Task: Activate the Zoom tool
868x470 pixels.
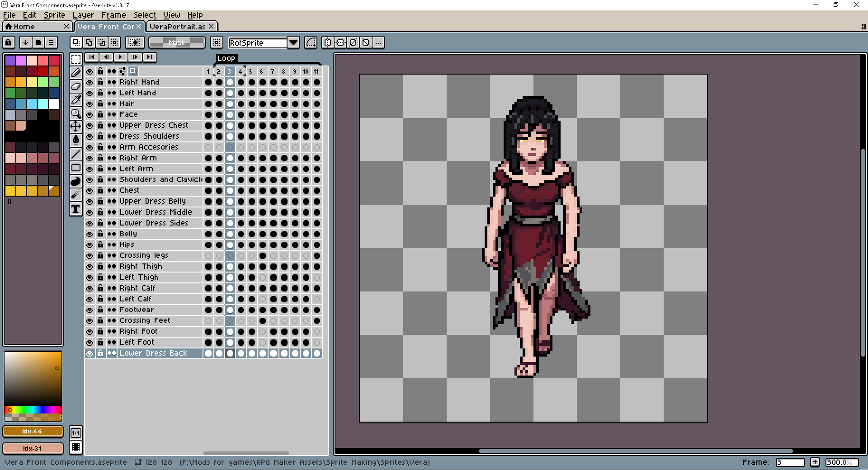Action: point(76,113)
